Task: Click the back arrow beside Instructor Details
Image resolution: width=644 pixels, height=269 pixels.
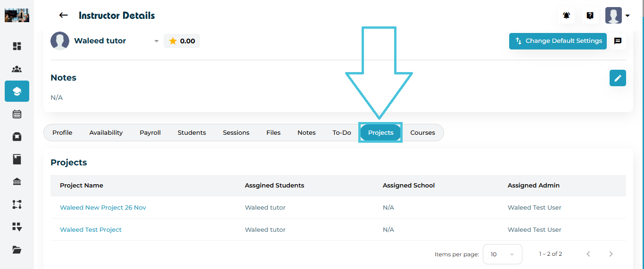Action: 63,16
